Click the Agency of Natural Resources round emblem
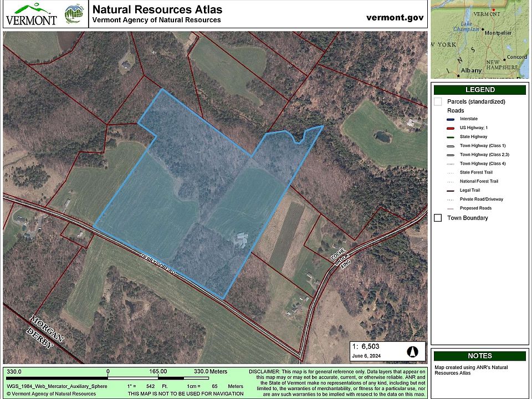The width and height of the screenshot is (532, 399). [73, 14]
